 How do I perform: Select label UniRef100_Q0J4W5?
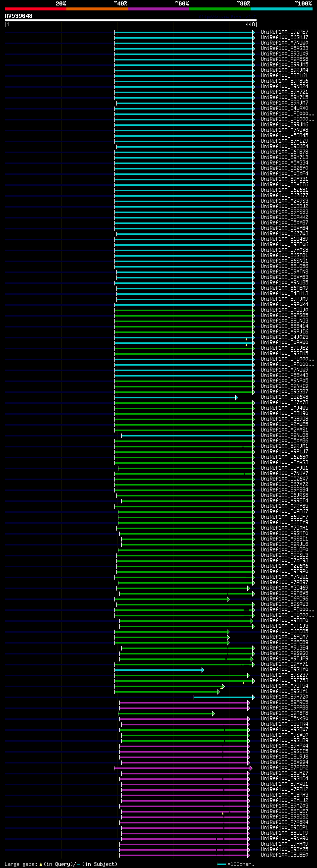pyautogui.click(x=284, y=408)
